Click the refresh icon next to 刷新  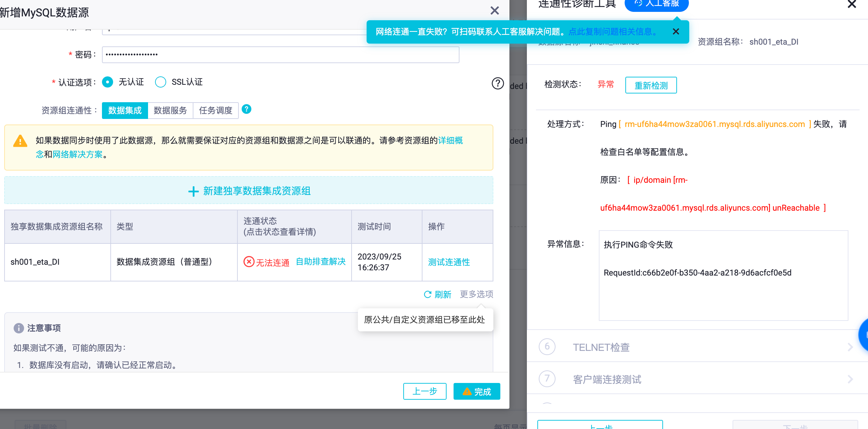pos(427,294)
